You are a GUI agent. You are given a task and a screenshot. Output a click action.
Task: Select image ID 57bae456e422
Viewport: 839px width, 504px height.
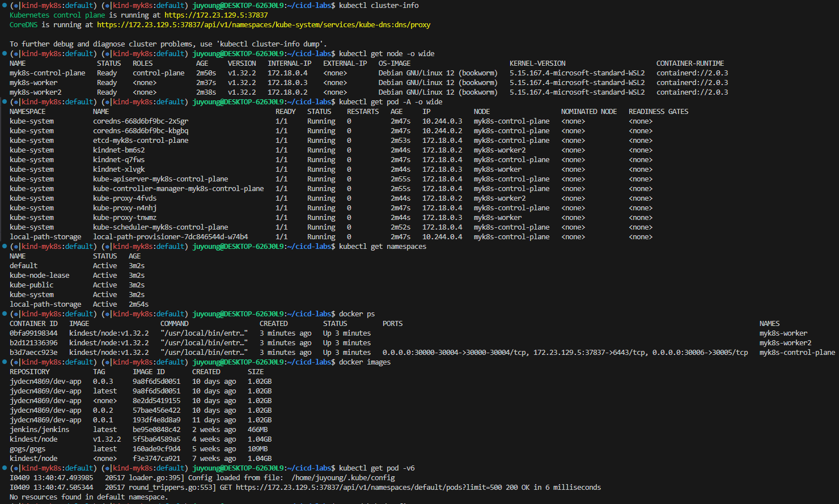156,410
